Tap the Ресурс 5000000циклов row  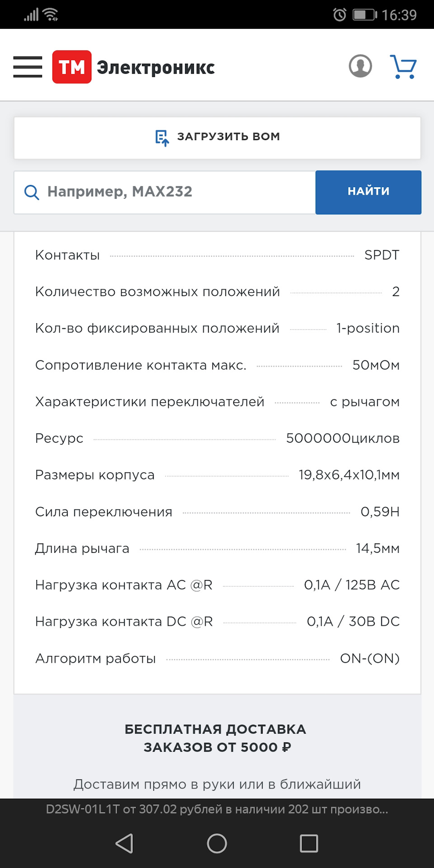coord(217,439)
